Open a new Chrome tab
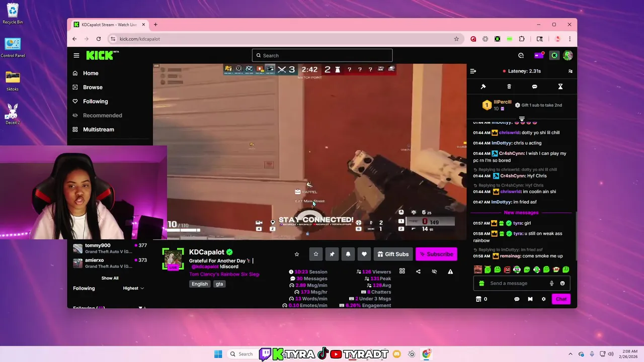 (155, 25)
